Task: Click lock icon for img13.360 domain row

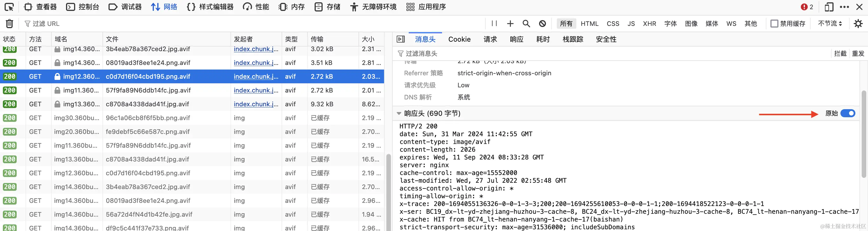Action: tap(57, 104)
